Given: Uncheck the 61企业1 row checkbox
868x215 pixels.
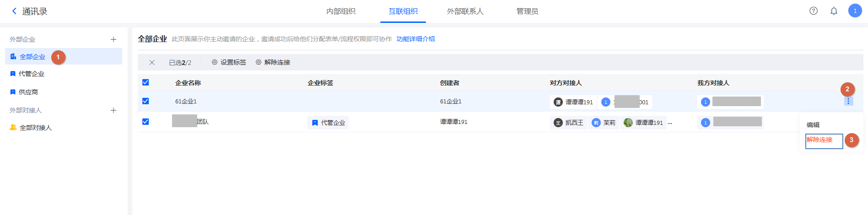Looking at the screenshot, I should pos(146,101).
